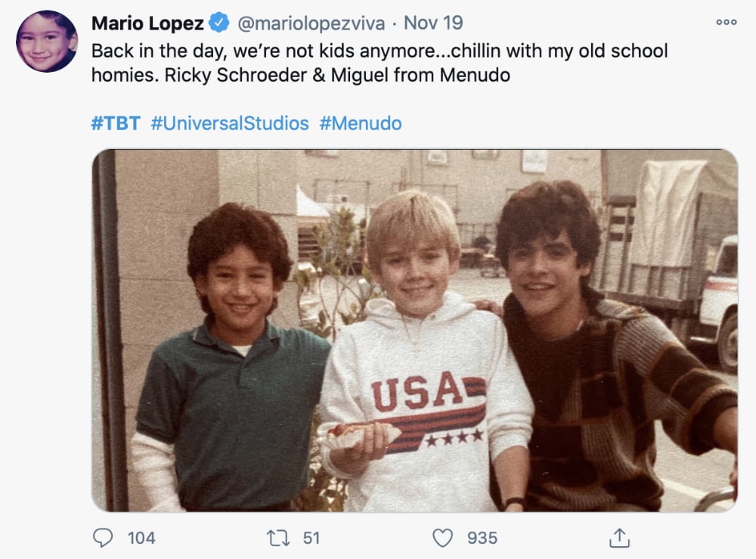Screen dimensions: 756x559
Task: Click the like count 935
Action: [482, 538]
